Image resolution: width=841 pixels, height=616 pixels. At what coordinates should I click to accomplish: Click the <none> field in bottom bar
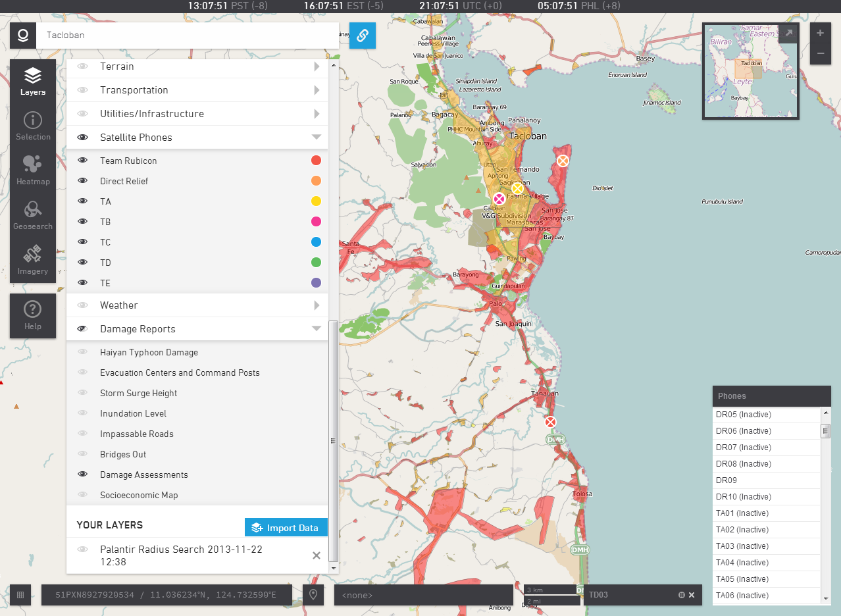tap(423, 595)
